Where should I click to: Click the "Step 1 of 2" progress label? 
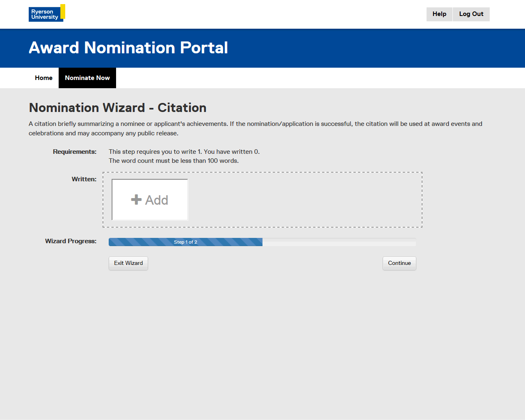click(185, 242)
